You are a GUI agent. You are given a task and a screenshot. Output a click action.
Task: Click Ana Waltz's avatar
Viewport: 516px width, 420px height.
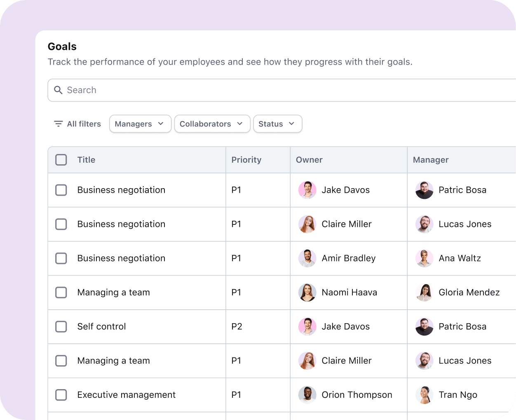click(x=425, y=259)
